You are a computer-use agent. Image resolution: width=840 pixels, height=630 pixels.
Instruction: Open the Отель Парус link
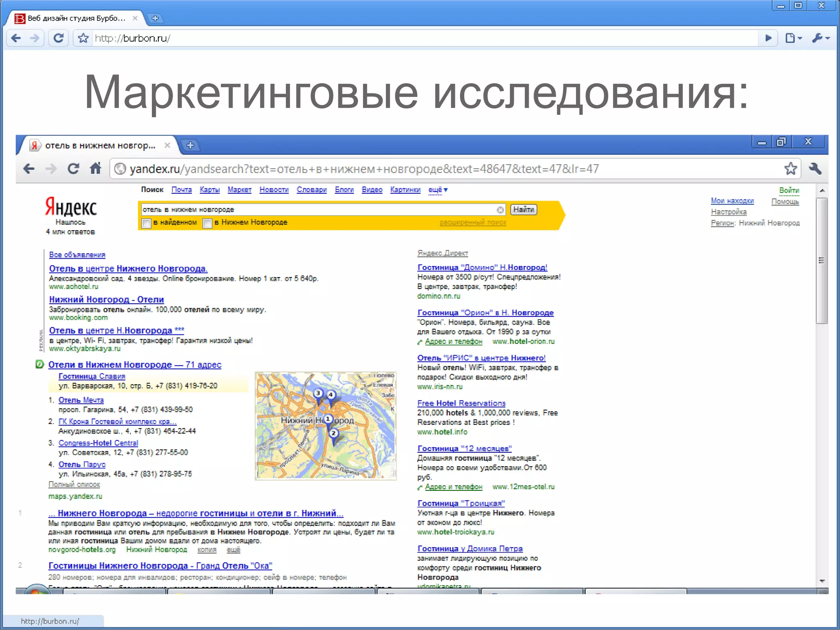pos(82,464)
